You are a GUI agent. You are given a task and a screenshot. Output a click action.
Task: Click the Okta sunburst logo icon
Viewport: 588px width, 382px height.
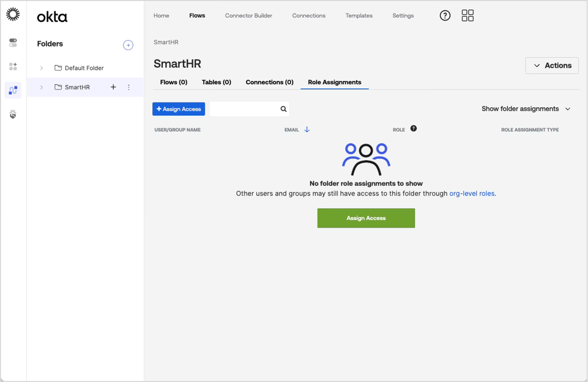pos(13,14)
